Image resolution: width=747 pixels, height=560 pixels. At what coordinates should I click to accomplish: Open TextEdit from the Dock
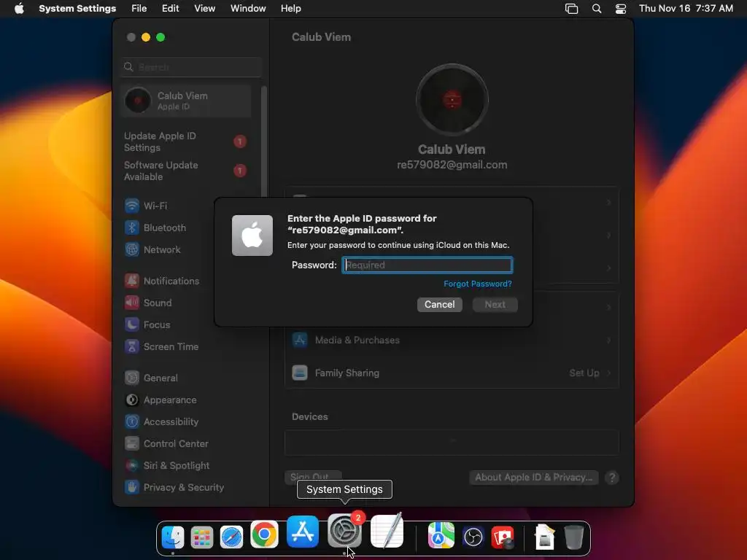(x=387, y=531)
